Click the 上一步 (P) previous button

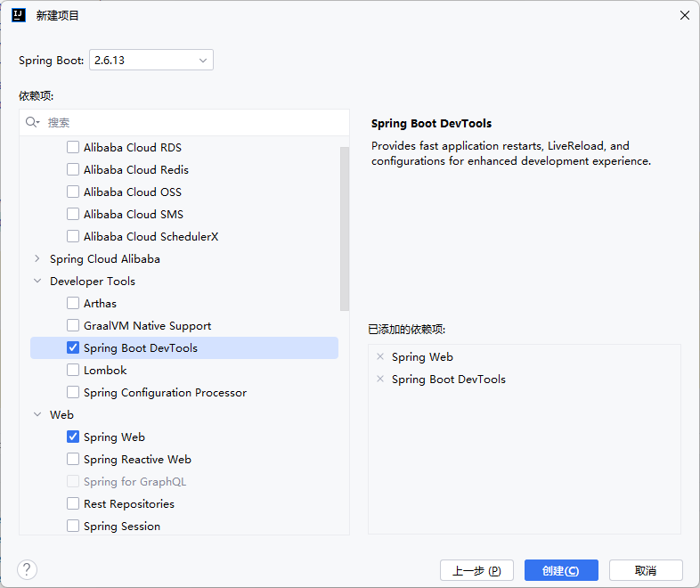476,570
